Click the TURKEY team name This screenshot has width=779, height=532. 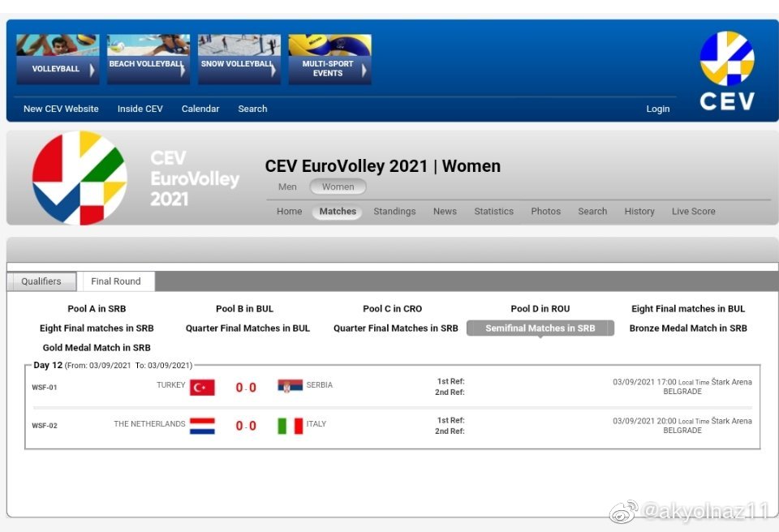point(171,385)
